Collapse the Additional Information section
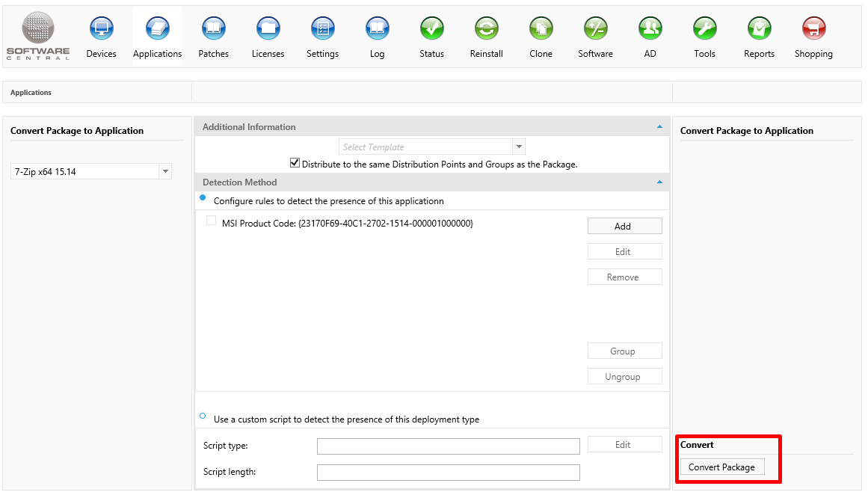The height and width of the screenshot is (495, 868). [x=659, y=127]
